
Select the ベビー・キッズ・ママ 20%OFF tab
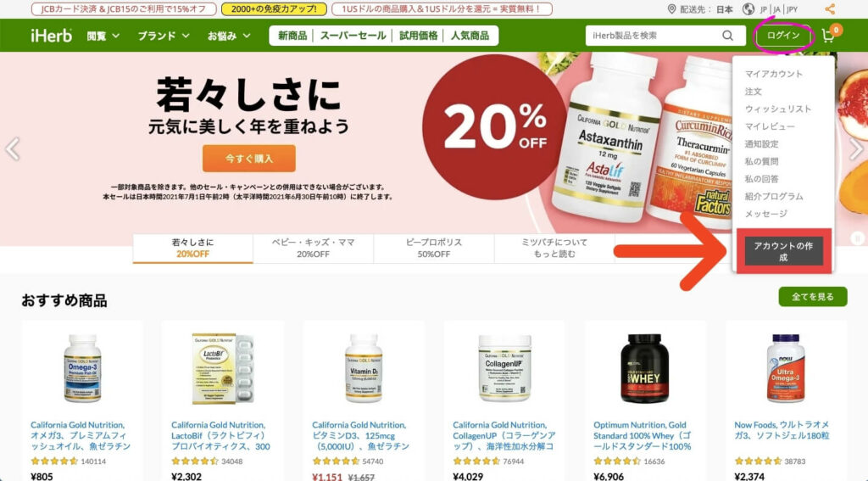[313, 249]
